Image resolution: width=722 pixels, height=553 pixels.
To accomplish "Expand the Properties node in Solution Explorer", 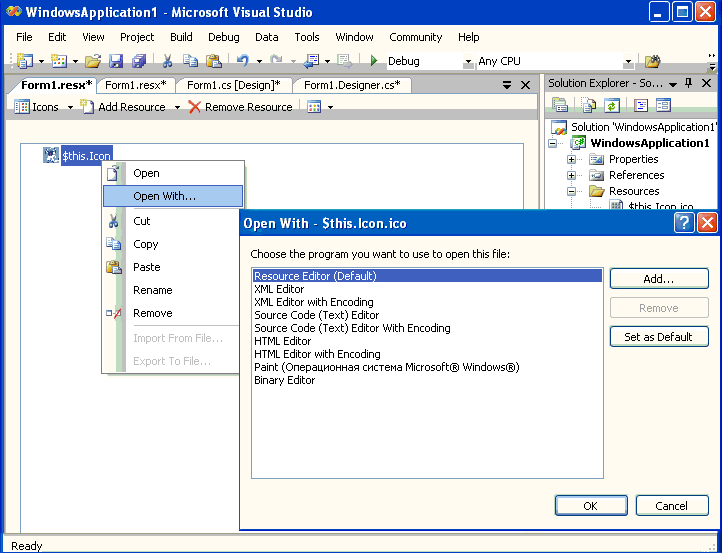I will 571,159.
